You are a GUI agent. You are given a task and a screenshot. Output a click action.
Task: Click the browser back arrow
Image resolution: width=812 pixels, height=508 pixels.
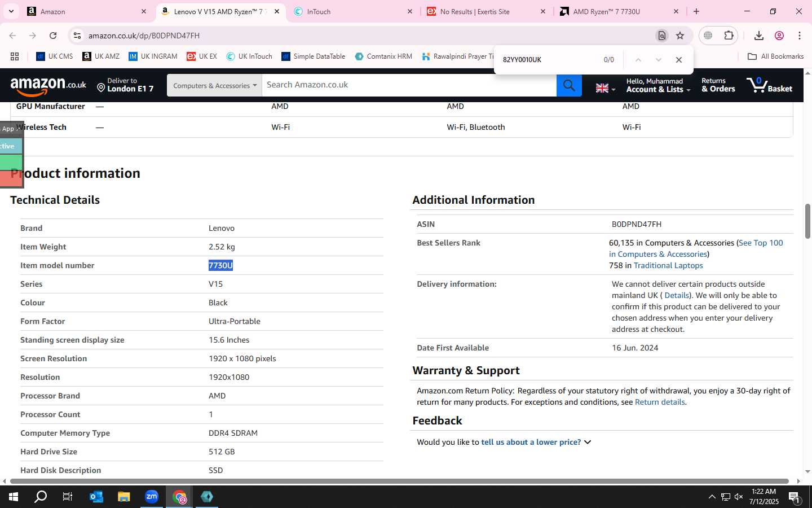point(12,36)
